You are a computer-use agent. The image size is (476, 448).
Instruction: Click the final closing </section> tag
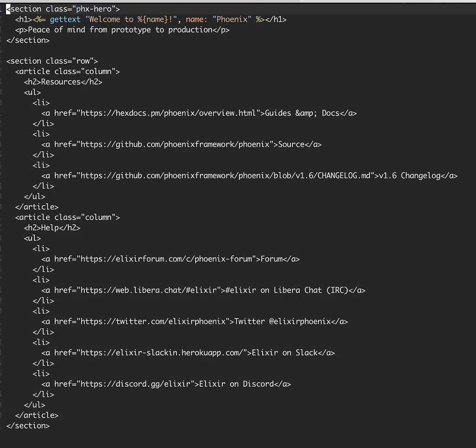click(x=28, y=425)
